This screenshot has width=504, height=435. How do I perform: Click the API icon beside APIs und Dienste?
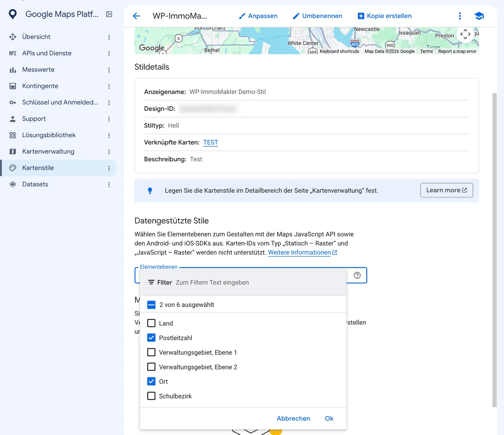pos(13,53)
